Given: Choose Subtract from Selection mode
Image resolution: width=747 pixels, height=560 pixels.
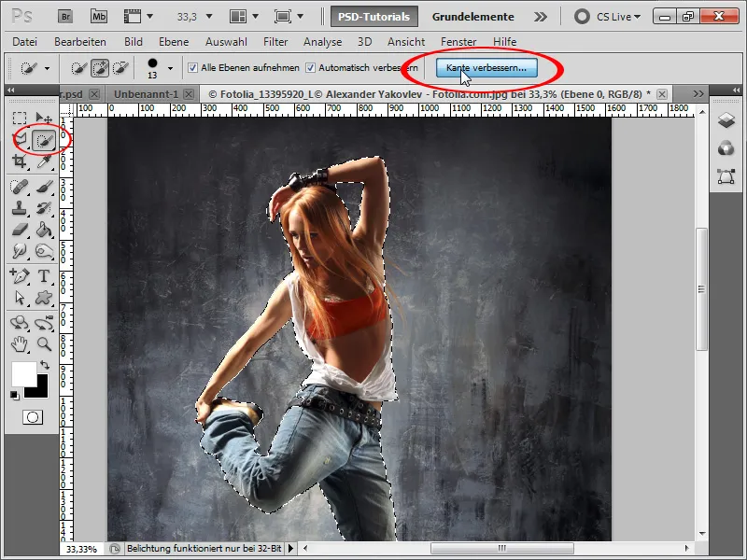Looking at the screenshot, I should pyautogui.click(x=120, y=68).
